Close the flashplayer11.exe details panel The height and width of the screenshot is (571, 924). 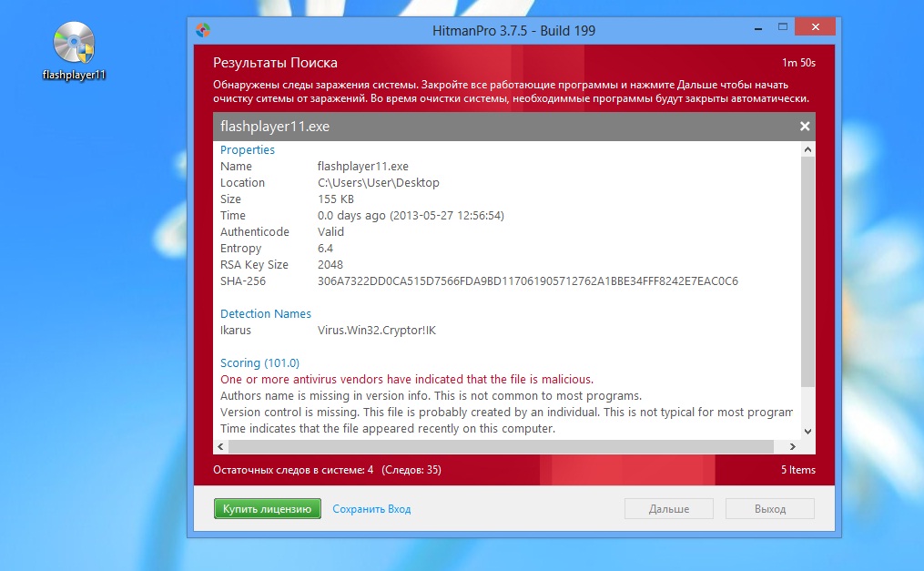coord(805,126)
